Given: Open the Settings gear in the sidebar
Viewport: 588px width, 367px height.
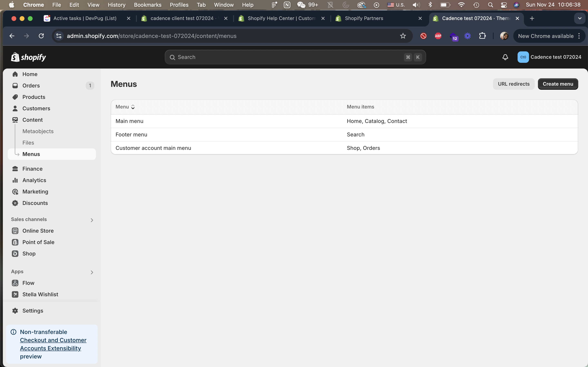Looking at the screenshot, I should coord(32,311).
